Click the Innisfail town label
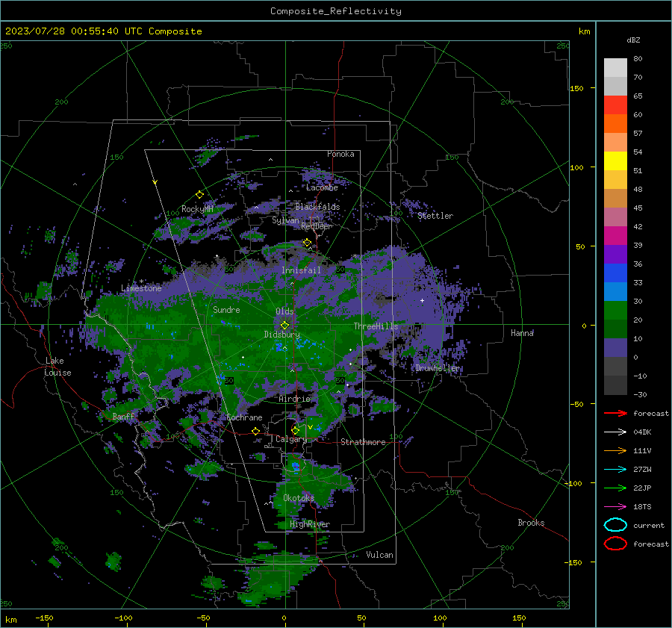The image size is (672, 628). pyautogui.click(x=301, y=270)
